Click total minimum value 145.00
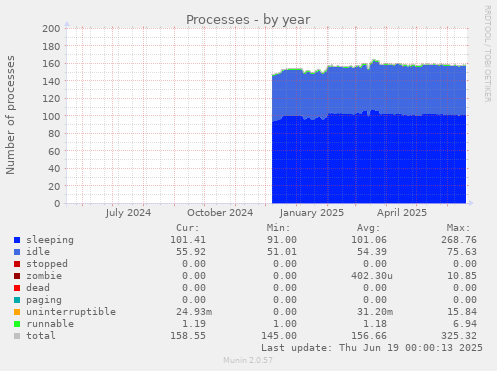497x371 pixels. [279, 336]
